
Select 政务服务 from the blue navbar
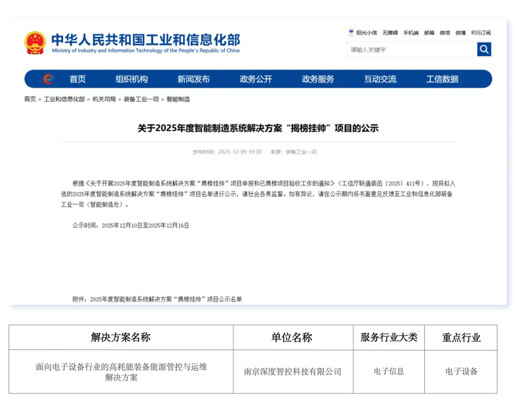click(x=318, y=79)
